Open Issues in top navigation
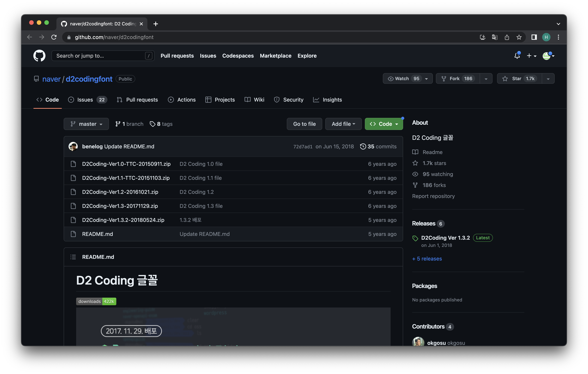This screenshot has height=374, width=588. click(x=208, y=56)
